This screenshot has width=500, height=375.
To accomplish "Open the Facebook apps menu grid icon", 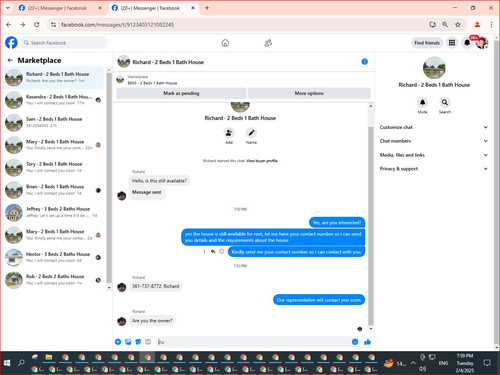I will (452, 43).
